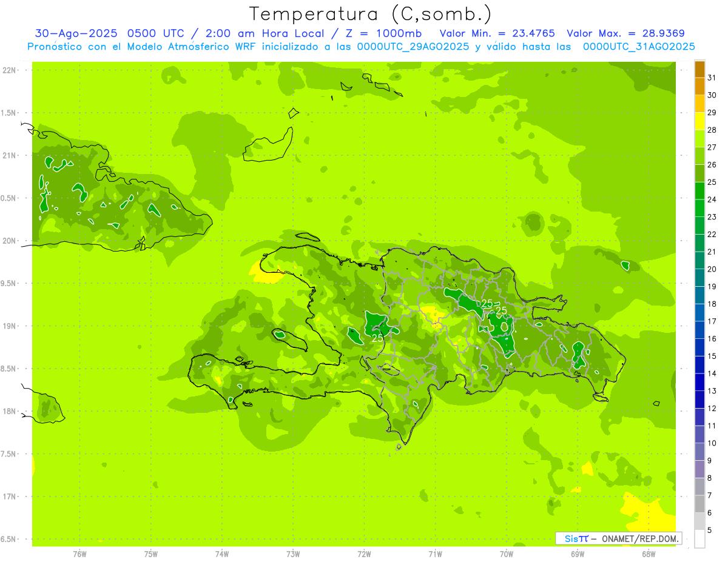Viewport: 728px width, 562px height.
Task: Click the '10' value on the color scale
Action: (712, 443)
